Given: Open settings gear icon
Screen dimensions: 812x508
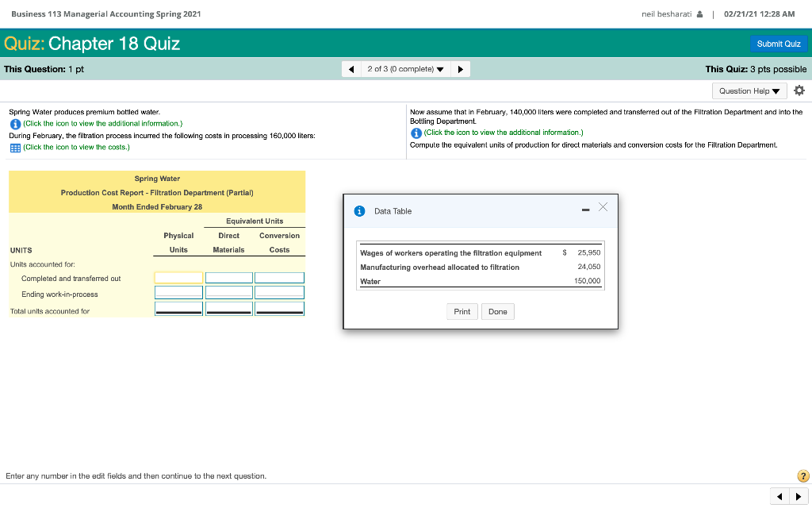Looking at the screenshot, I should pyautogui.click(x=799, y=90).
